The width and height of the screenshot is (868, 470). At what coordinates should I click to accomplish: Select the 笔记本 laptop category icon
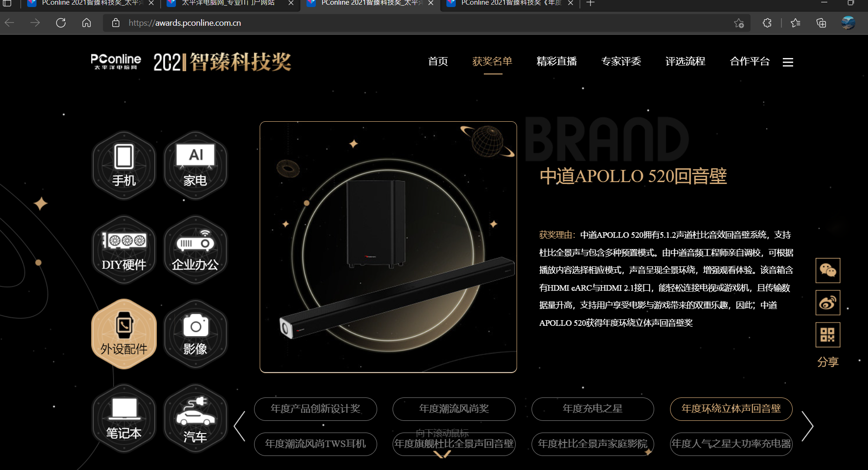point(124,419)
